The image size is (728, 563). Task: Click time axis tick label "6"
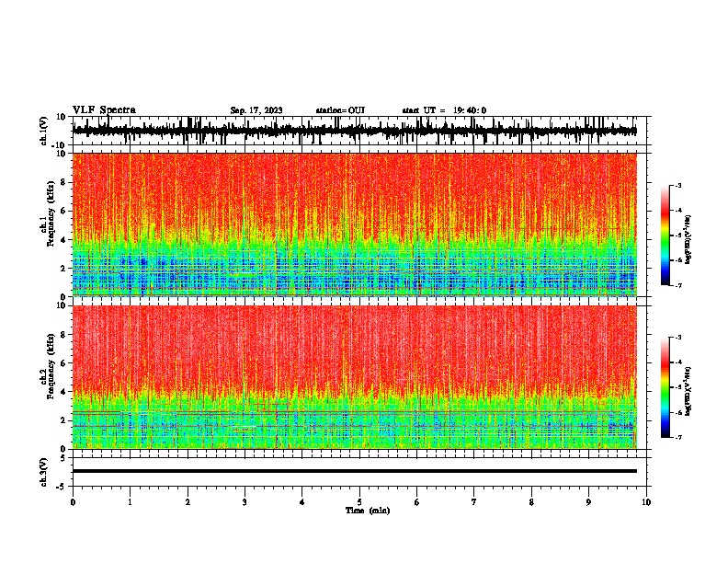(417, 502)
